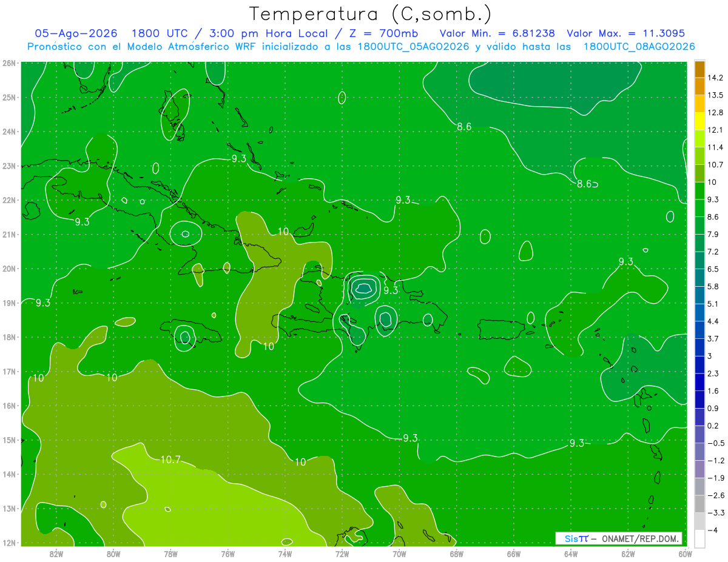Click colorbar label "6.5"
Image resolution: width=728 pixels, height=562 pixels.
coord(713,269)
